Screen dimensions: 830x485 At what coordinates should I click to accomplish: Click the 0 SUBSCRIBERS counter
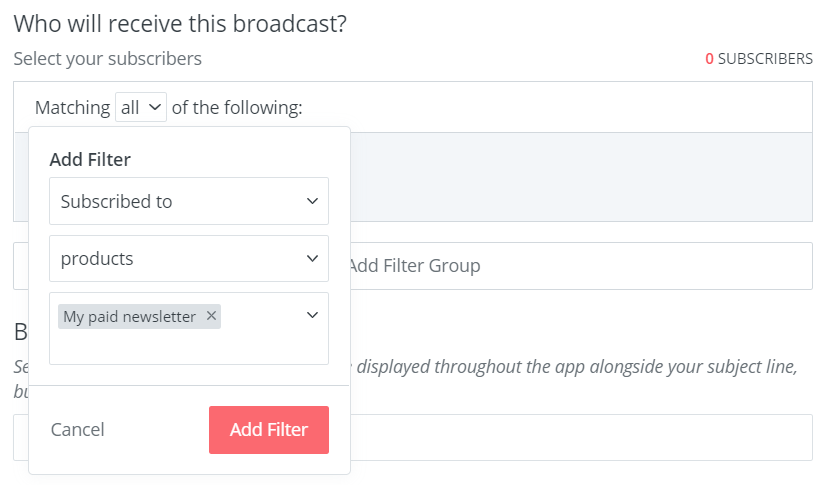[x=759, y=59]
